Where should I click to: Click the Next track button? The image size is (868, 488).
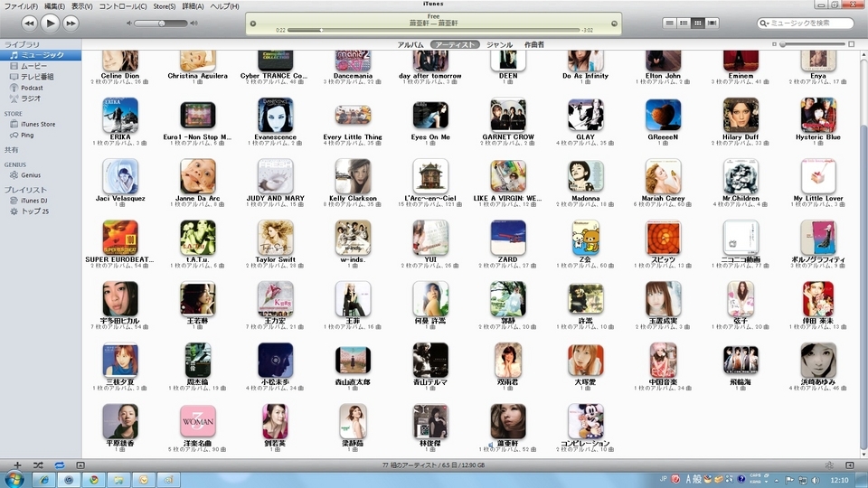(x=71, y=23)
